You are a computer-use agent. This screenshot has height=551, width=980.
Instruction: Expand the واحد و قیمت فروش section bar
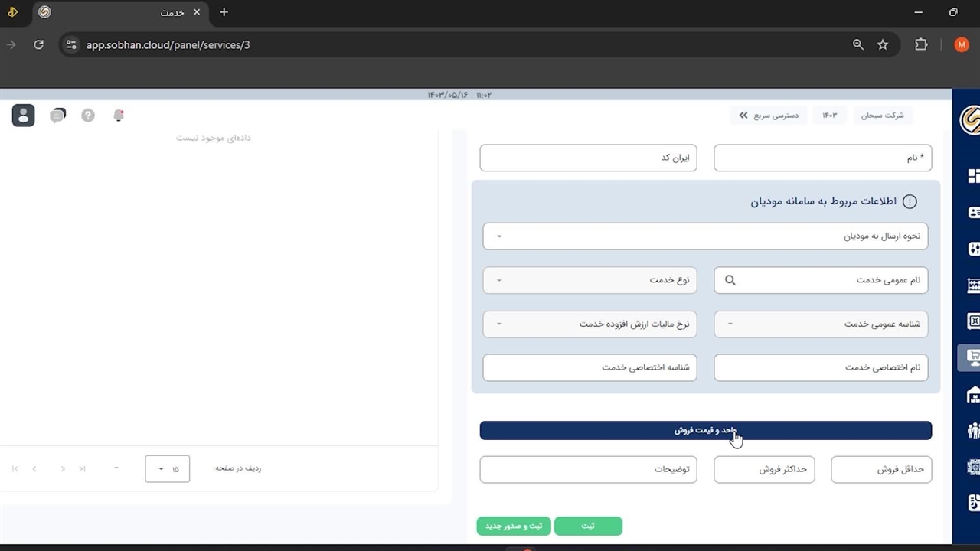point(705,430)
